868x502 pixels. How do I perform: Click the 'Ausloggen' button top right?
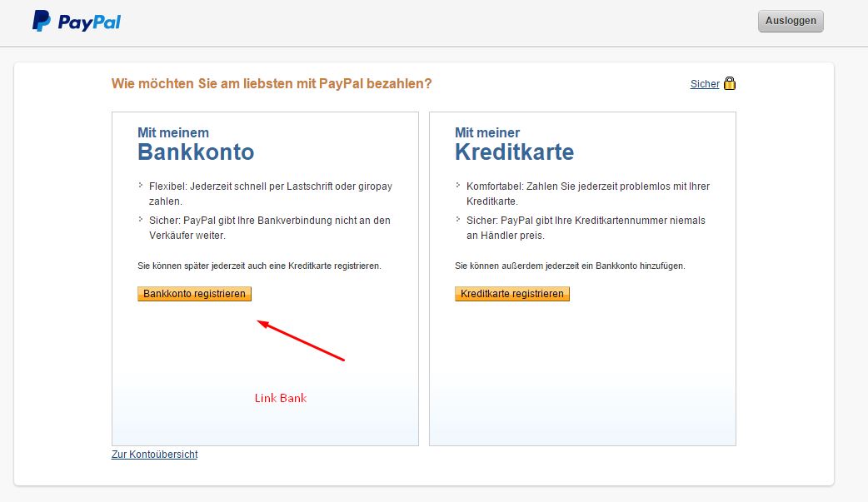coord(790,21)
